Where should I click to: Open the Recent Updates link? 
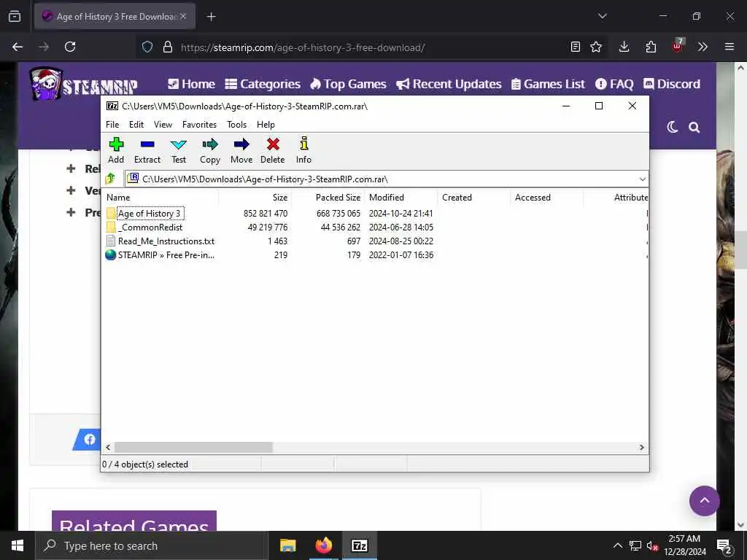click(449, 84)
